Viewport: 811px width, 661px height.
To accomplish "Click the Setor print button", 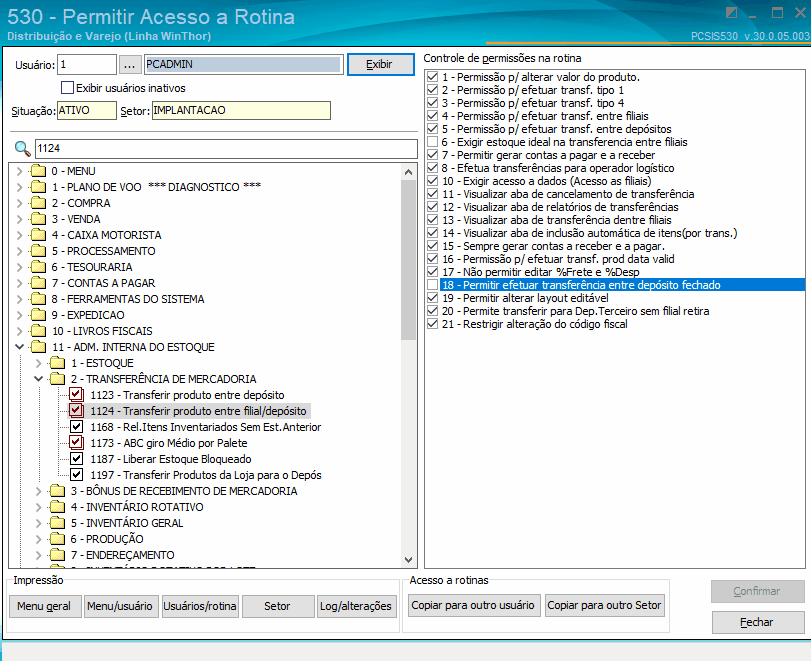I will (x=278, y=606).
